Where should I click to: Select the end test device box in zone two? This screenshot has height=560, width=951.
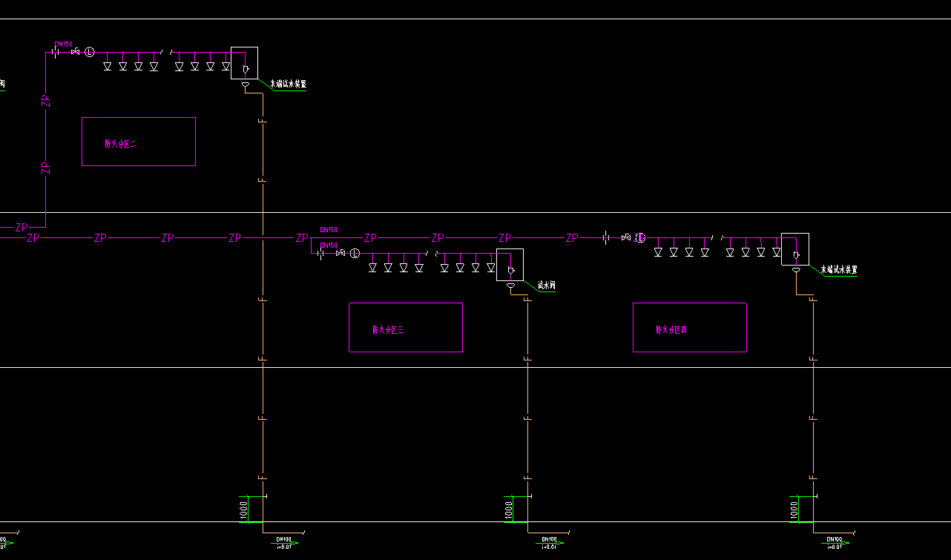pos(244,63)
